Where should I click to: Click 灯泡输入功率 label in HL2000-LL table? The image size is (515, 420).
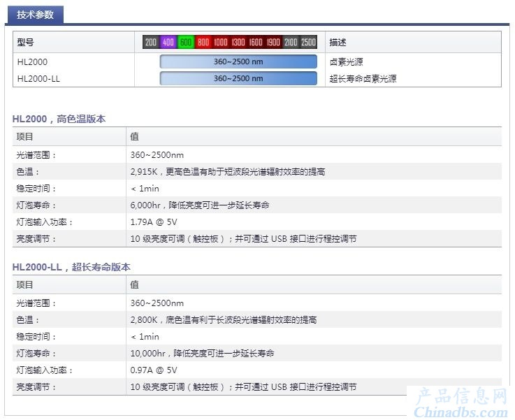tap(44, 370)
